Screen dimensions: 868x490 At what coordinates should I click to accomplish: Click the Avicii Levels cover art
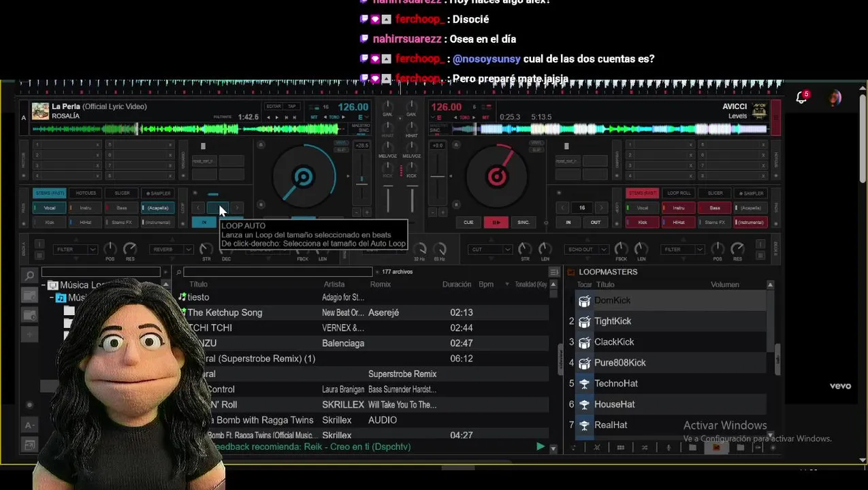pyautogui.click(x=760, y=111)
